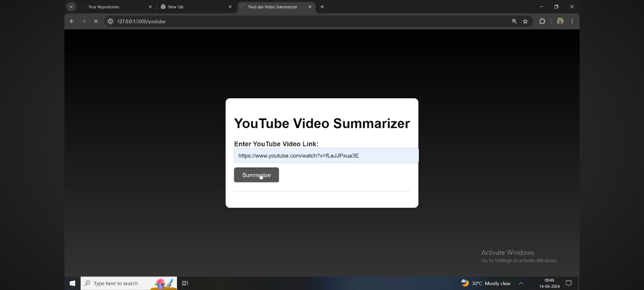Click the address bar URL
This screenshot has height=290, width=644.
pos(141,21)
